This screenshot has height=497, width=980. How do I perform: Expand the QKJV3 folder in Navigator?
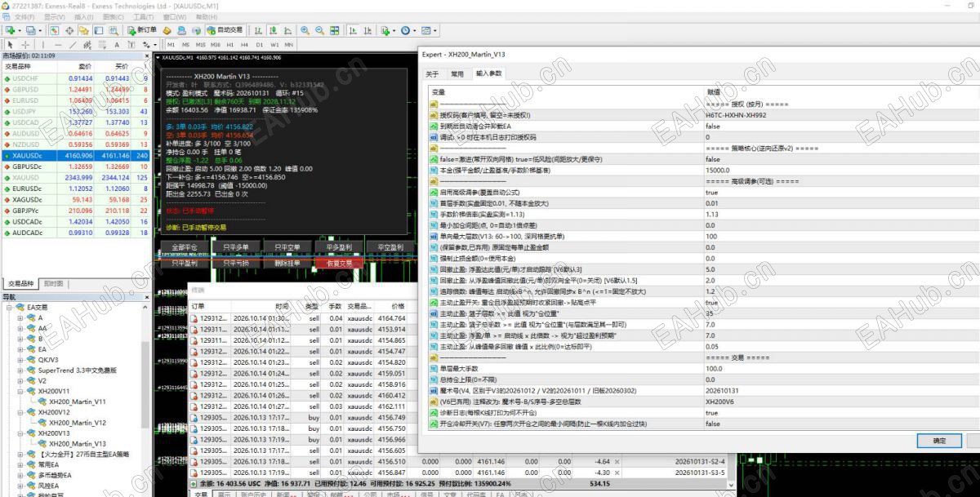point(20,359)
